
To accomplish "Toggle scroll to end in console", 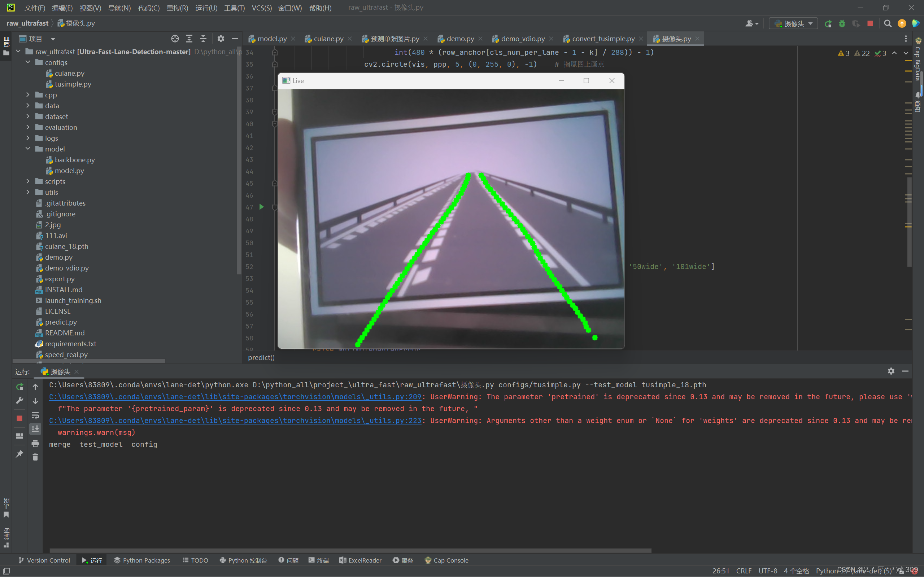I will tap(35, 429).
